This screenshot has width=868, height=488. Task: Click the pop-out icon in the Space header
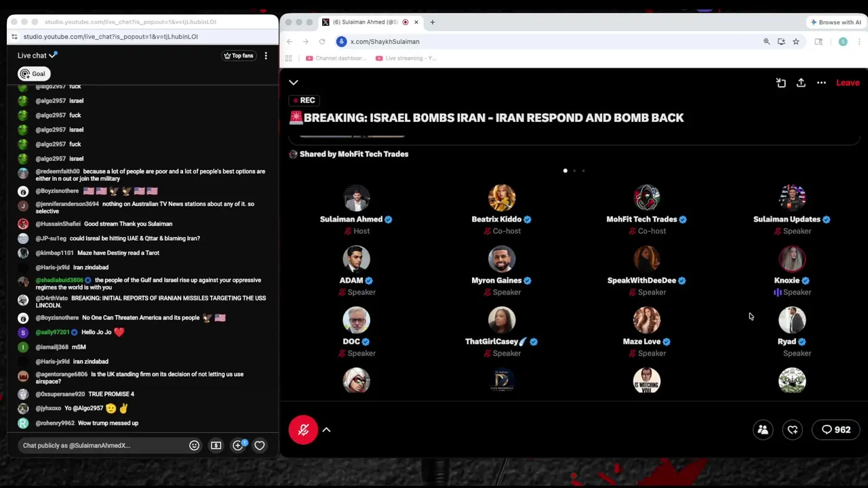pyautogui.click(x=781, y=83)
